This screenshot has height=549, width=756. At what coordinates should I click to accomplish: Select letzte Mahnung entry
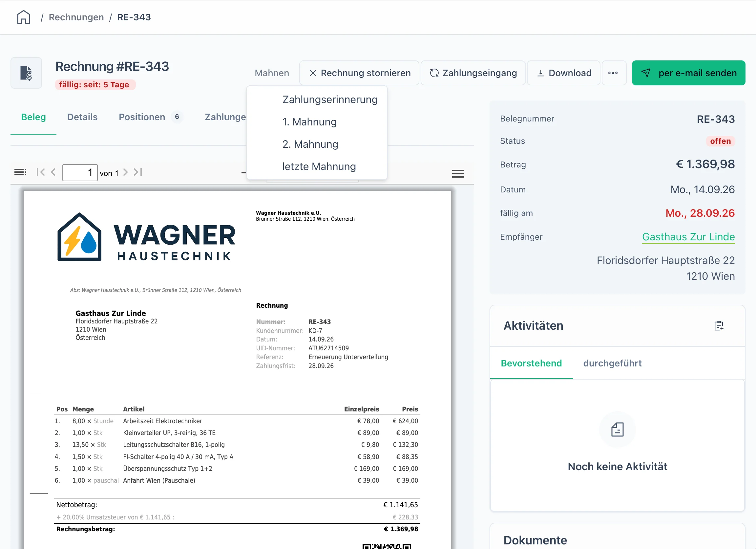(x=319, y=166)
